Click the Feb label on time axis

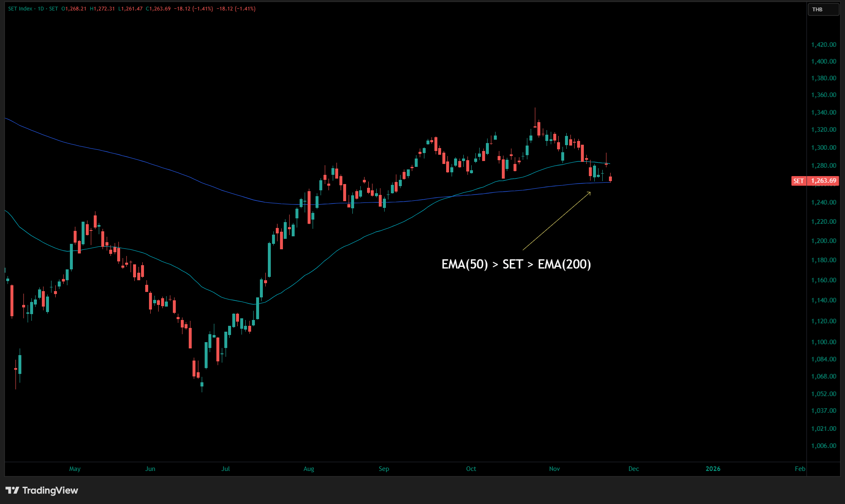799,468
